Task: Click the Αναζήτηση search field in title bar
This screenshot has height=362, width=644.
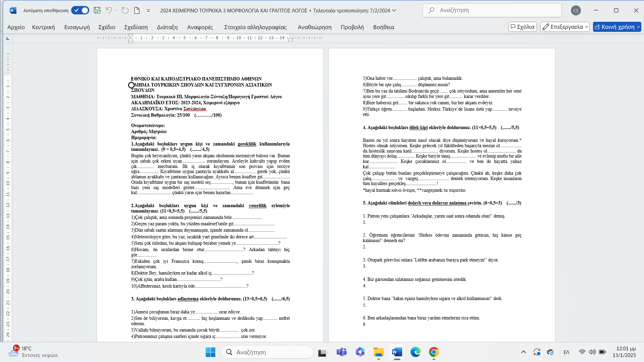Action: pyautogui.click(x=492, y=10)
